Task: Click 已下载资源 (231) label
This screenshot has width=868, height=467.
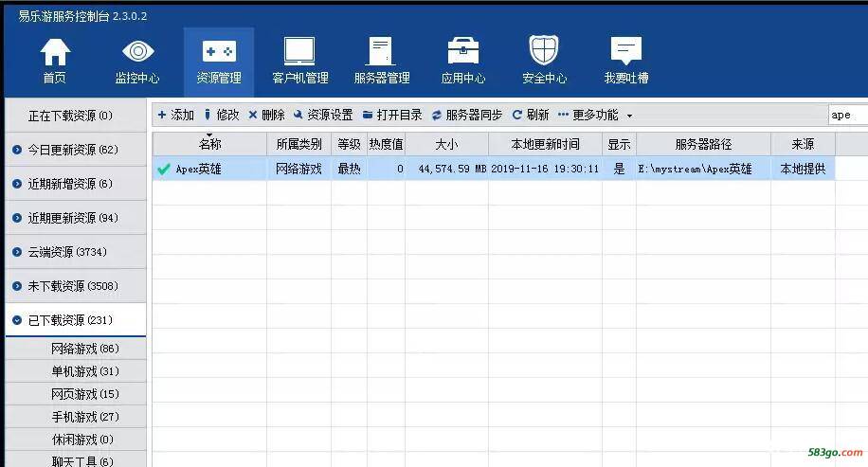Action: point(70,320)
